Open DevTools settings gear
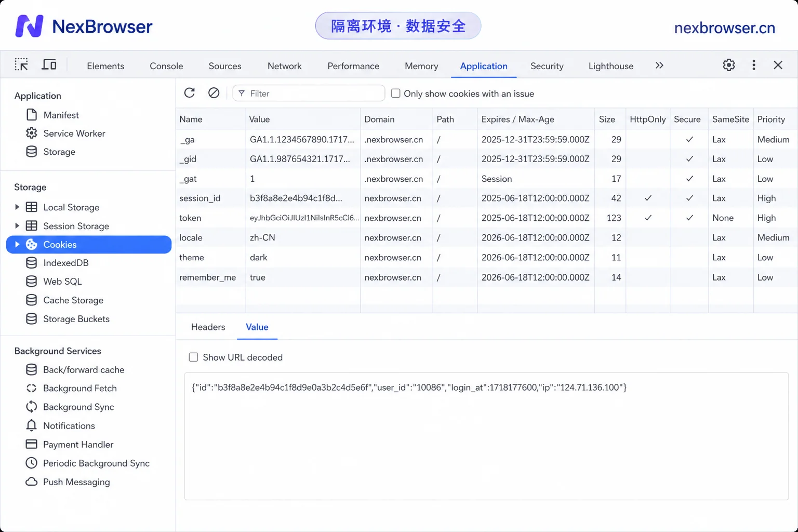This screenshot has height=532, width=798. click(x=729, y=65)
